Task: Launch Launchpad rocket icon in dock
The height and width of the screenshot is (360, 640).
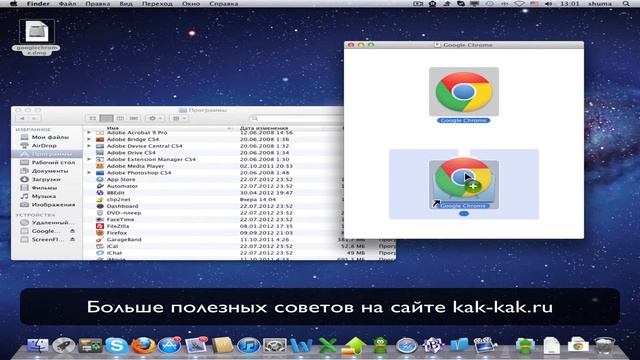Action: [64, 345]
